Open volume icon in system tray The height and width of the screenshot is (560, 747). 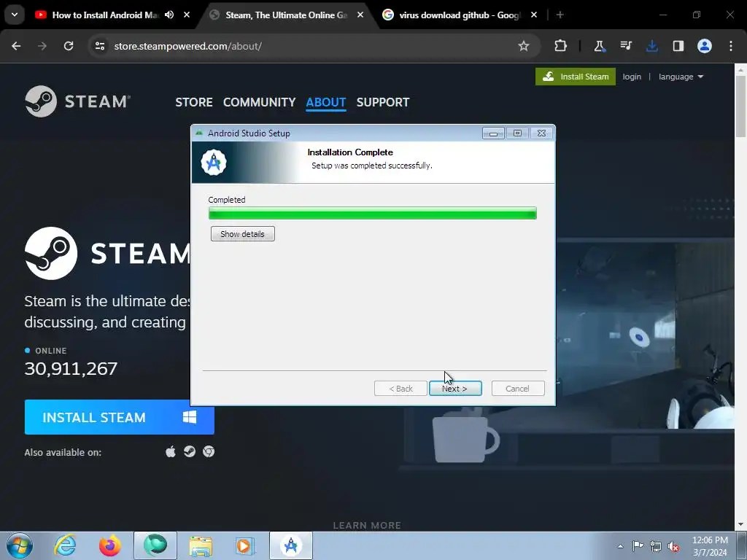(673, 546)
